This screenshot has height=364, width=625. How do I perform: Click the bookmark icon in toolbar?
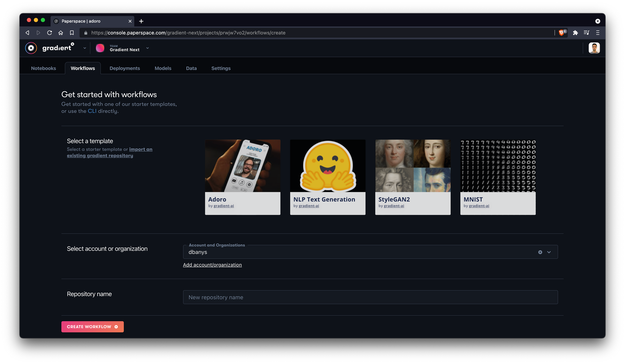point(72,33)
